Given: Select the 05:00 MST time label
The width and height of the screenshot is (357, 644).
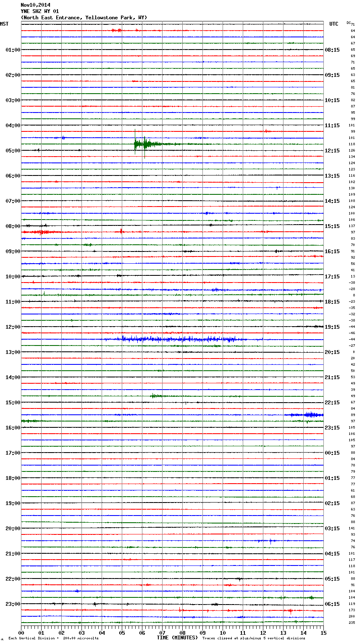Looking at the screenshot, I should pyautogui.click(x=13, y=151).
